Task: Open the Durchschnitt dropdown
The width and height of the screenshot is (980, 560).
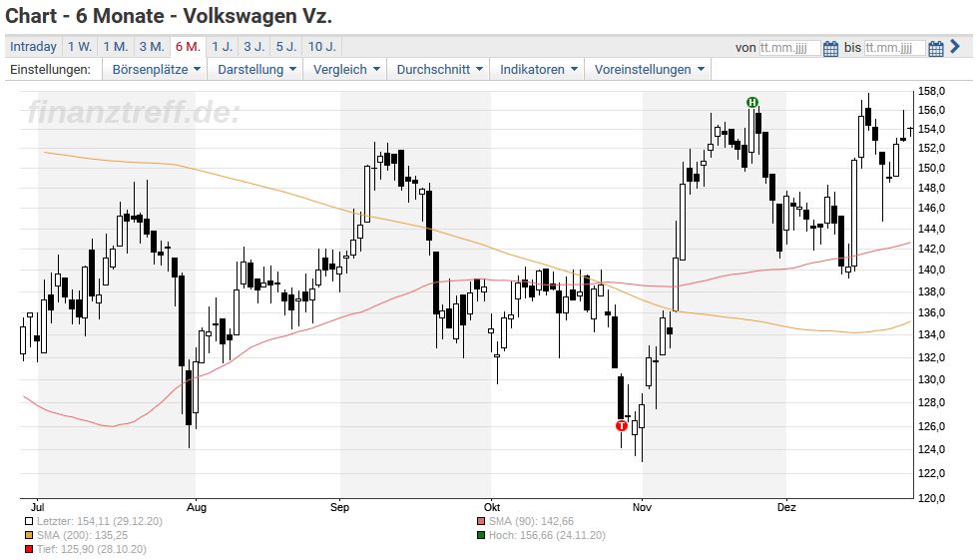Action: [440, 69]
